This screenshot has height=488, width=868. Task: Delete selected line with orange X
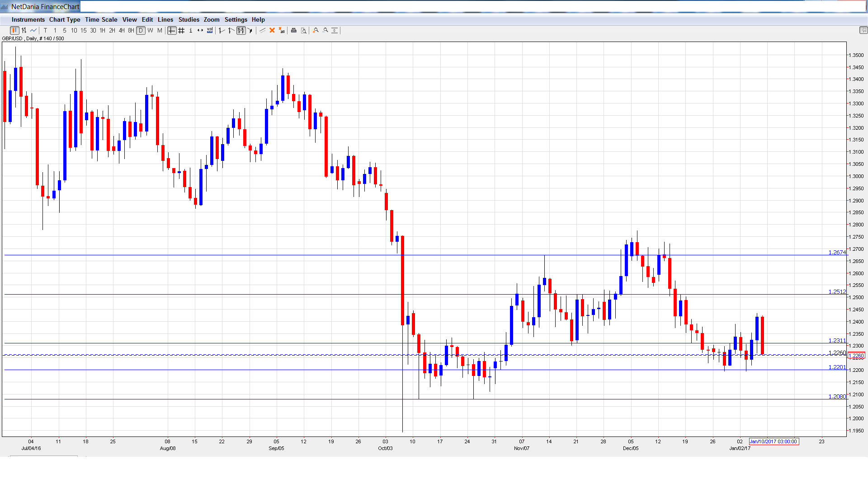pyautogui.click(x=272, y=31)
